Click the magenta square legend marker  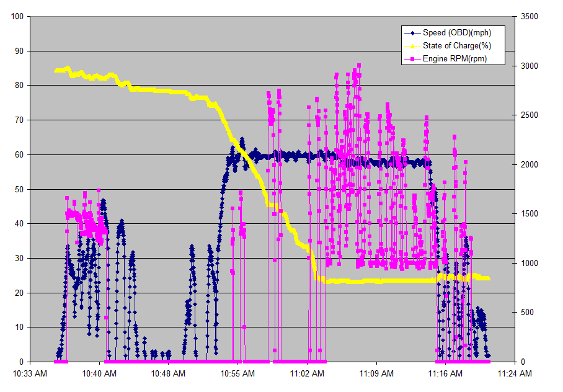tap(412, 59)
